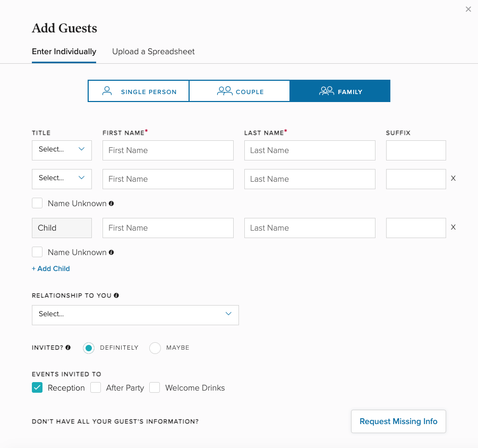Switch to Upload a Spreadsheet tab
Viewport: 478px width, 448px height.
pos(153,52)
